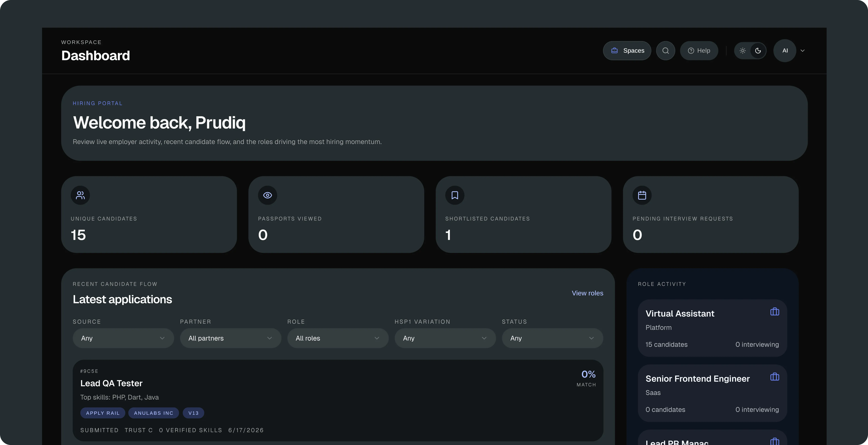Screen dimensions: 868x445
Task: Click the Pending Interview Requests calendar icon
Action: 642,195
